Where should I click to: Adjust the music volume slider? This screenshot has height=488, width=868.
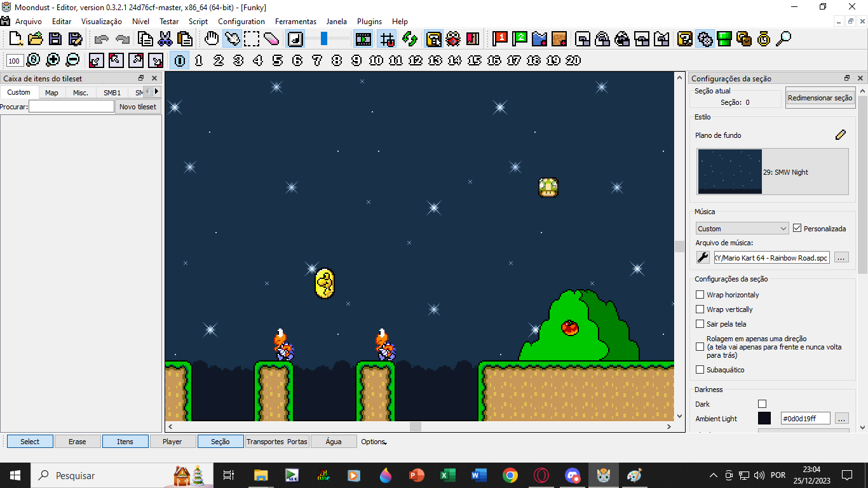[x=324, y=39]
